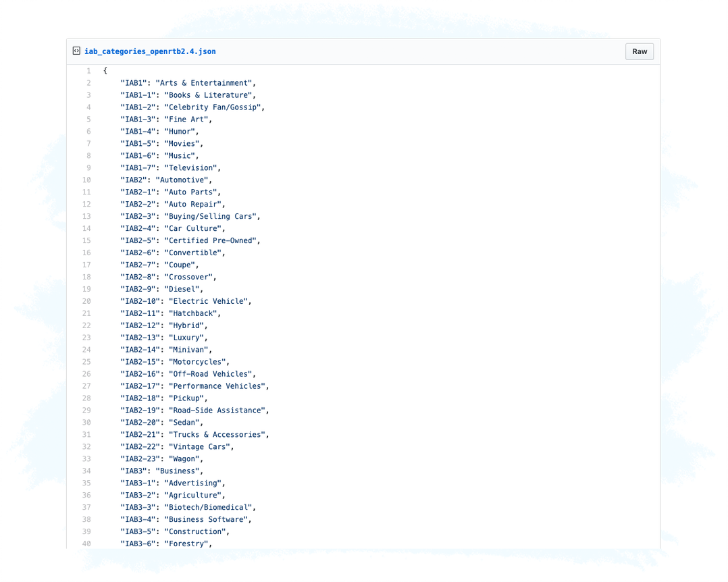Click the "Electric Vehicle" line
This screenshot has height=582, width=728.
tap(186, 301)
